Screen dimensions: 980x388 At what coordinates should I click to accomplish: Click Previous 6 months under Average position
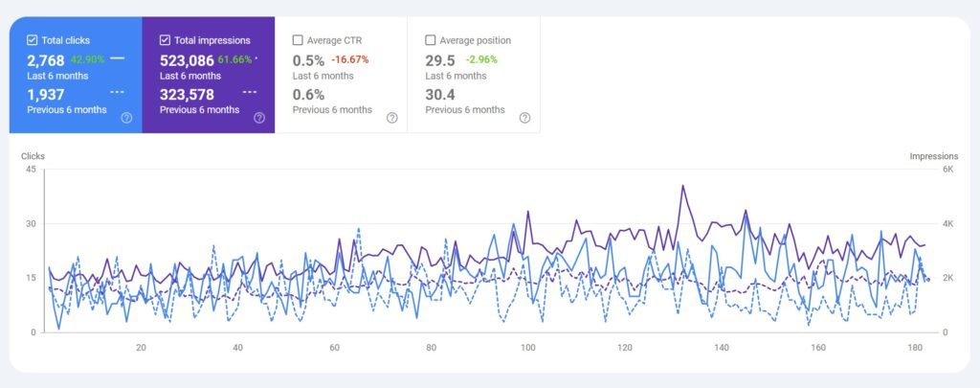[465, 109]
